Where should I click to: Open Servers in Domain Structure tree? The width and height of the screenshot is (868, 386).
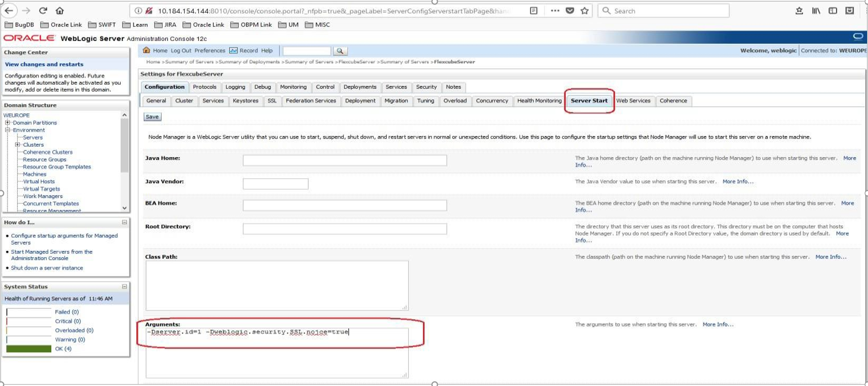tap(33, 137)
